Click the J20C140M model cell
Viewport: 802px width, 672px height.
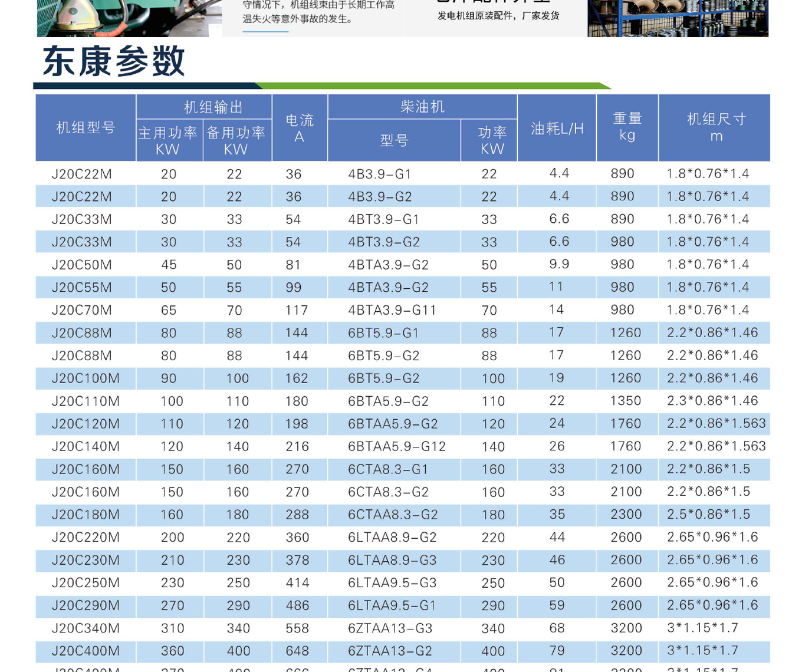(86, 447)
